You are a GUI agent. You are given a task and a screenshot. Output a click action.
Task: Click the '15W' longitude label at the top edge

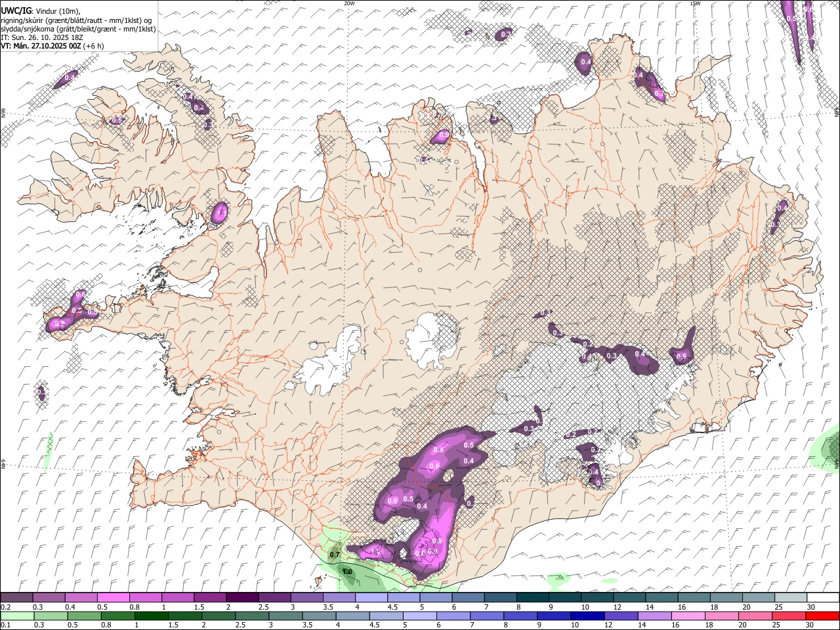pos(695,3)
